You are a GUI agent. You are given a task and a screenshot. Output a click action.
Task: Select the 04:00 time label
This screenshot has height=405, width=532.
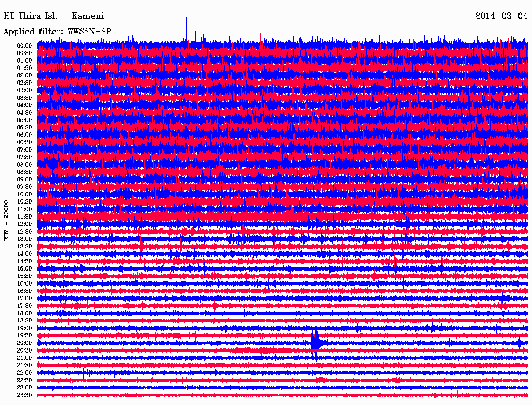tap(24, 105)
